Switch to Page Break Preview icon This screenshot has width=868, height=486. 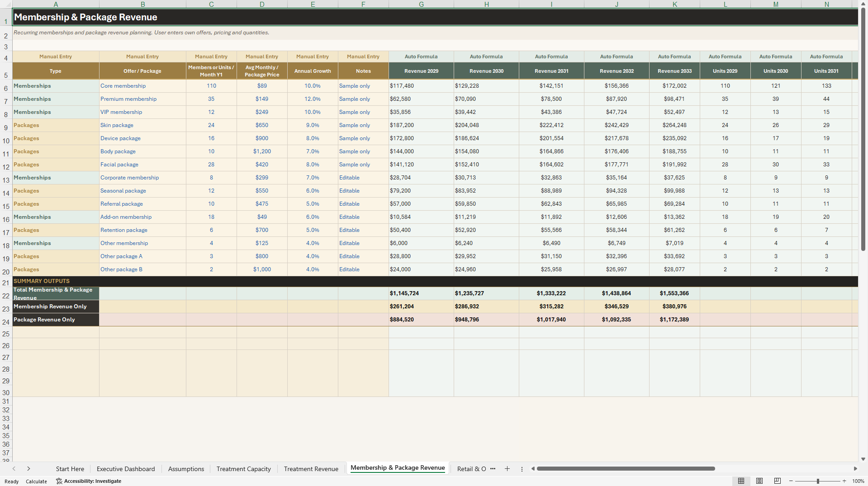[778, 481]
